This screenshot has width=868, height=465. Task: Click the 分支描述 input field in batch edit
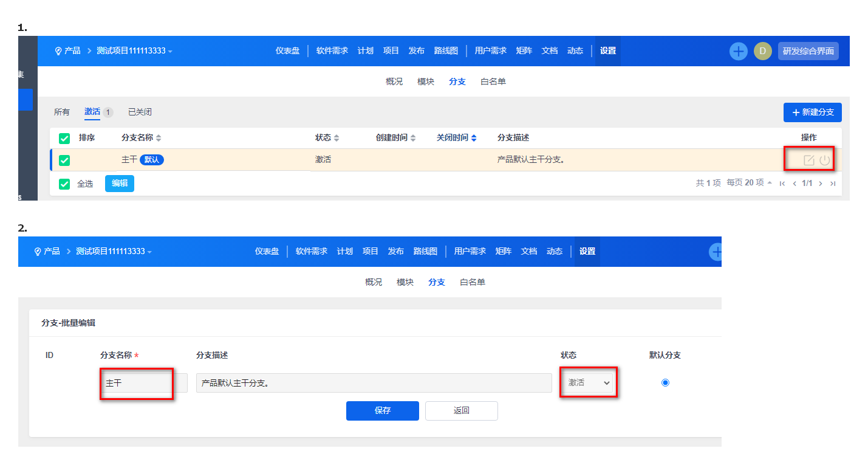coord(374,383)
